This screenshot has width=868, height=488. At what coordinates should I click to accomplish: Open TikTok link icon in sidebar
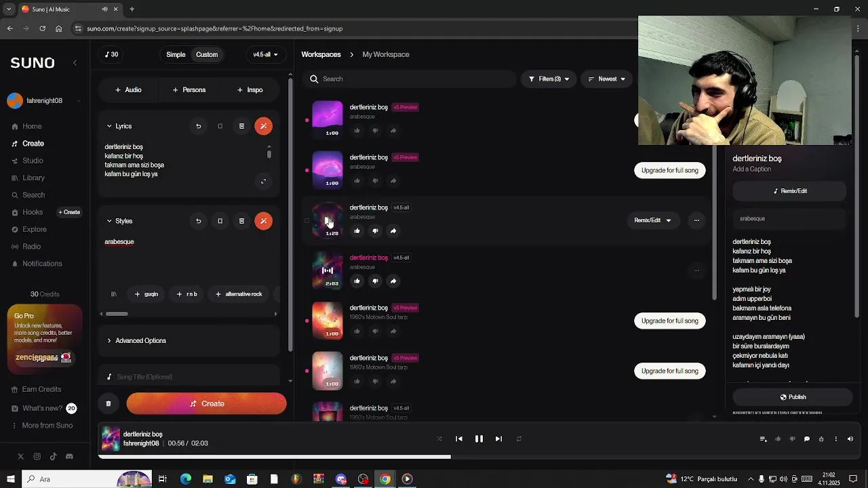[53, 457]
